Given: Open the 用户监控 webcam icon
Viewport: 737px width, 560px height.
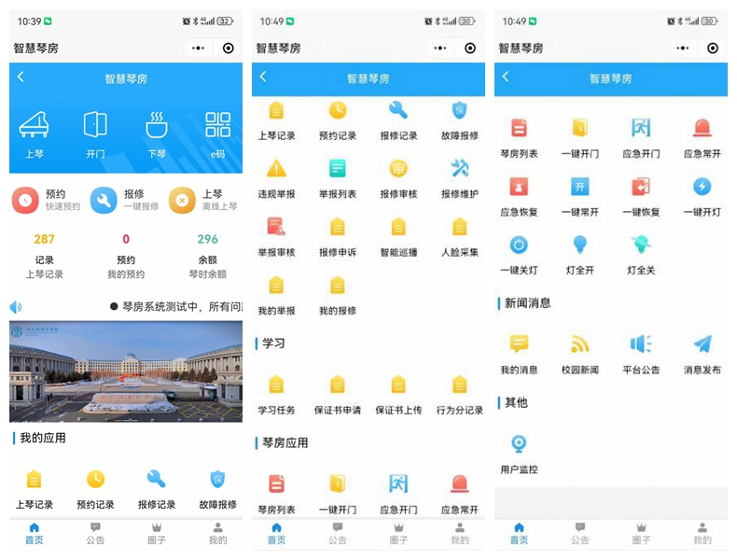Looking at the screenshot, I should (x=519, y=444).
